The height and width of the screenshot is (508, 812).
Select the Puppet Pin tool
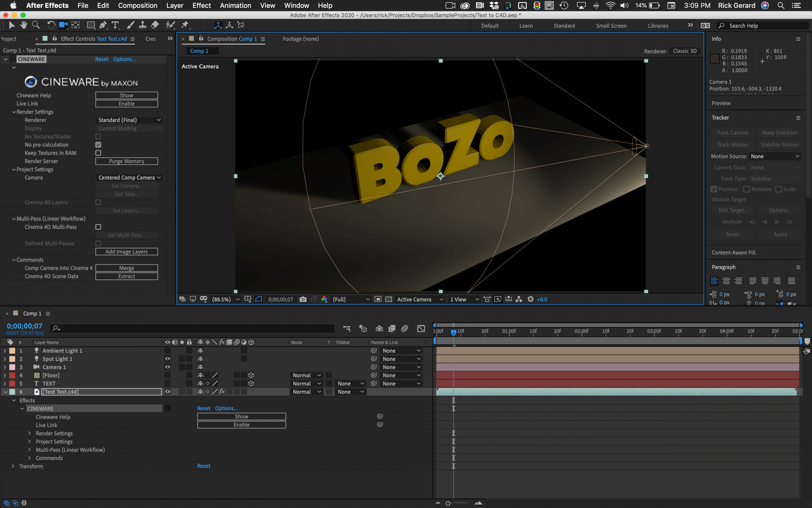coord(185,25)
